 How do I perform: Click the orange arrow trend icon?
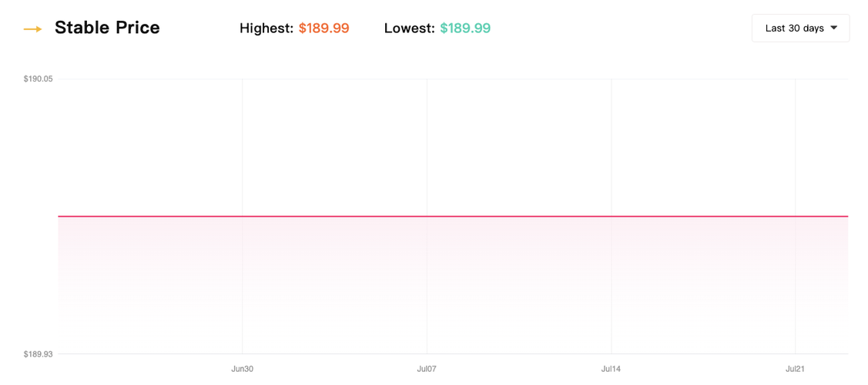click(x=33, y=29)
